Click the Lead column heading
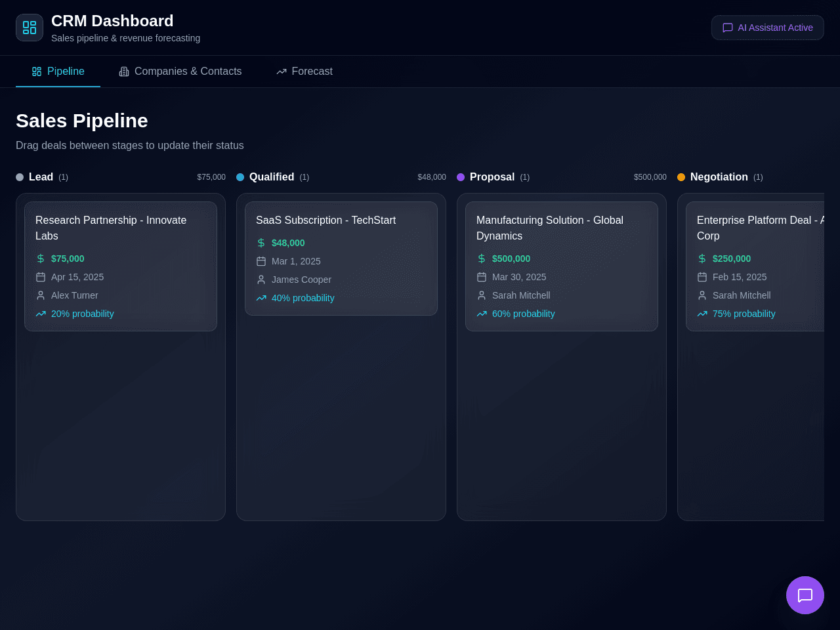This screenshot has width=840, height=630. (41, 177)
